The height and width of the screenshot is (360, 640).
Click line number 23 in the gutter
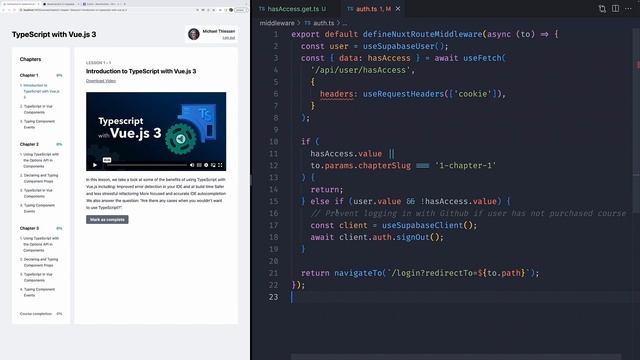pos(273,297)
